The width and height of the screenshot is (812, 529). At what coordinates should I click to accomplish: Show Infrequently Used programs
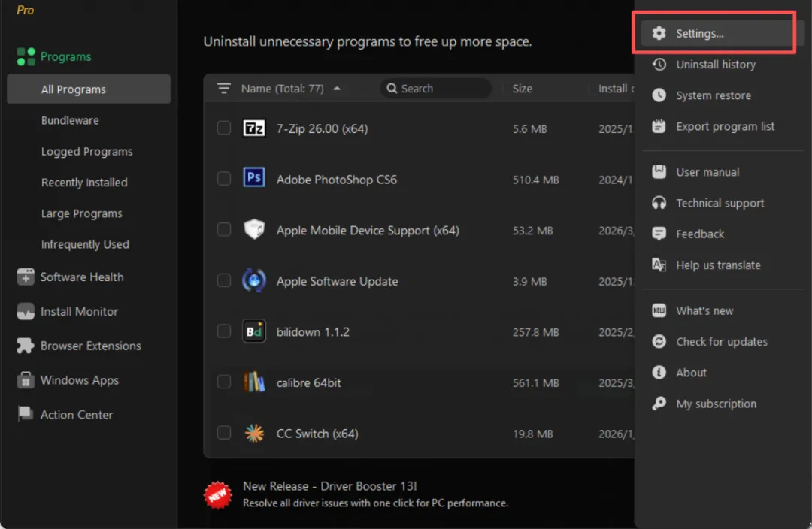click(86, 244)
